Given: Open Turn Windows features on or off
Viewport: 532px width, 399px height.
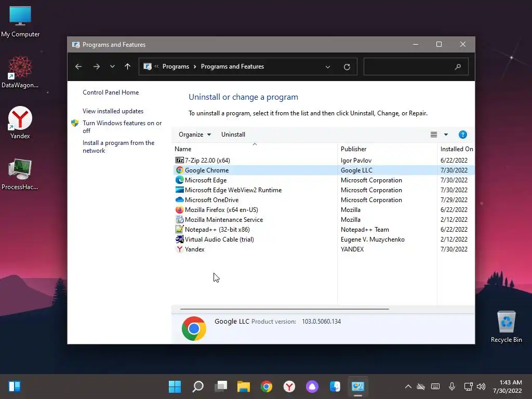Looking at the screenshot, I should (x=122, y=127).
